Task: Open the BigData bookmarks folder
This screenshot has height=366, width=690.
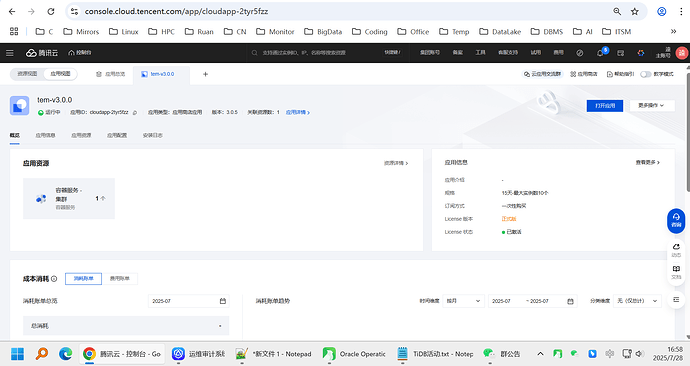Action: point(323,32)
